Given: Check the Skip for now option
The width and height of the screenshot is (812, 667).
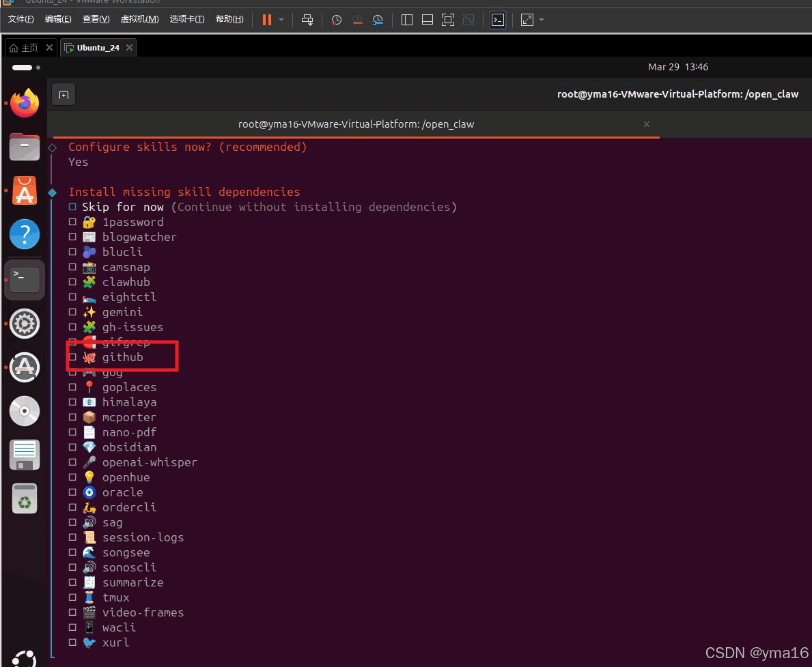Looking at the screenshot, I should point(72,207).
